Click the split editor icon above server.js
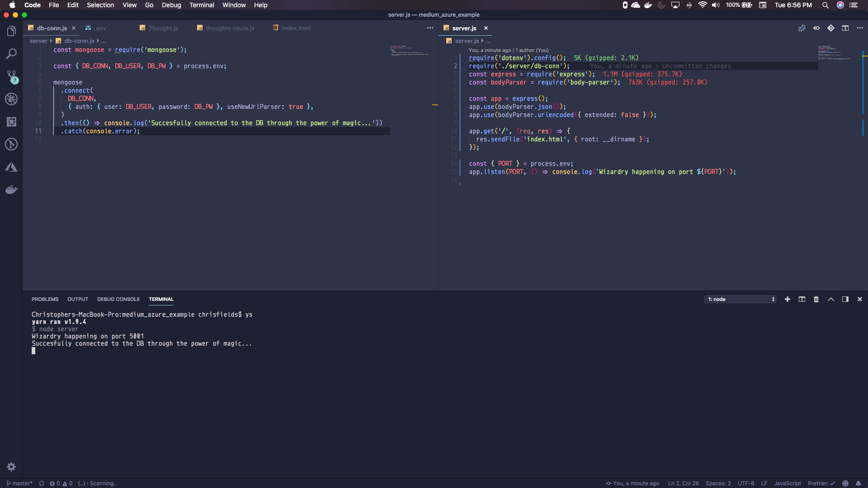Screen dimensions: 868x488 (x=846, y=28)
